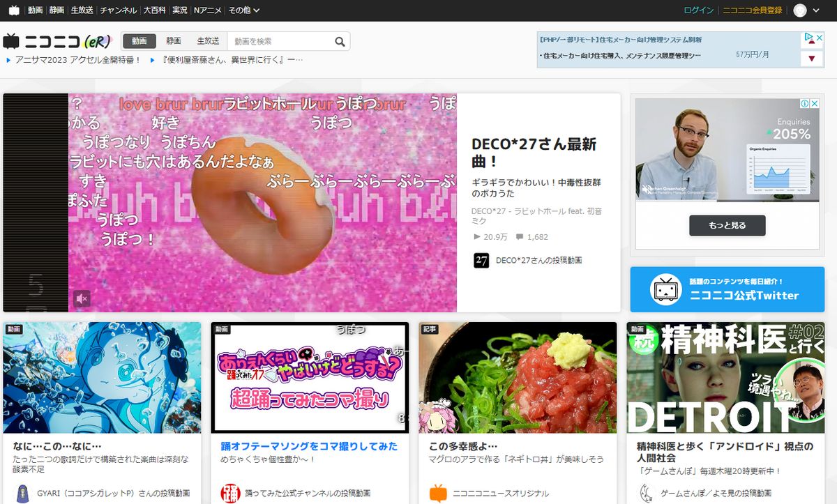Image resolution: width=837 pixels, height=504 pixels.
Task: Open the 精神科医 DETROIT video thumbnail
Action: pyautogui.click(x=726, y=377)
